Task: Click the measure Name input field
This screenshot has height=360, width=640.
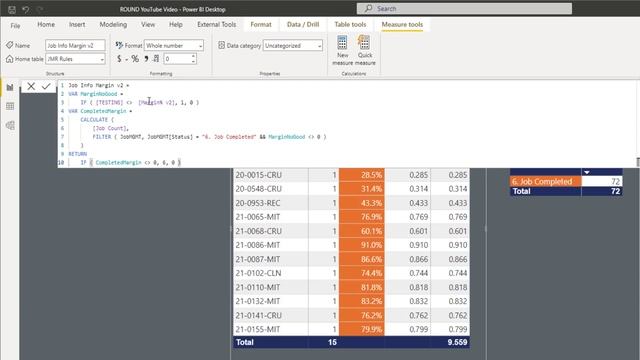Action: 75,45
